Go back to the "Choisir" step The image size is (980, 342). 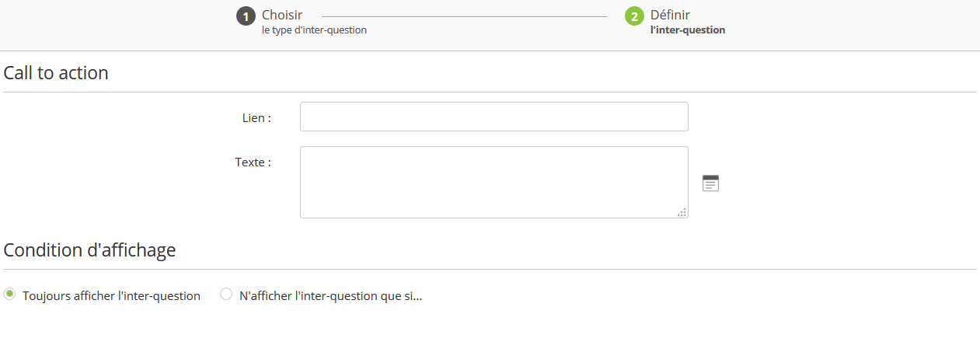point(282,15)
